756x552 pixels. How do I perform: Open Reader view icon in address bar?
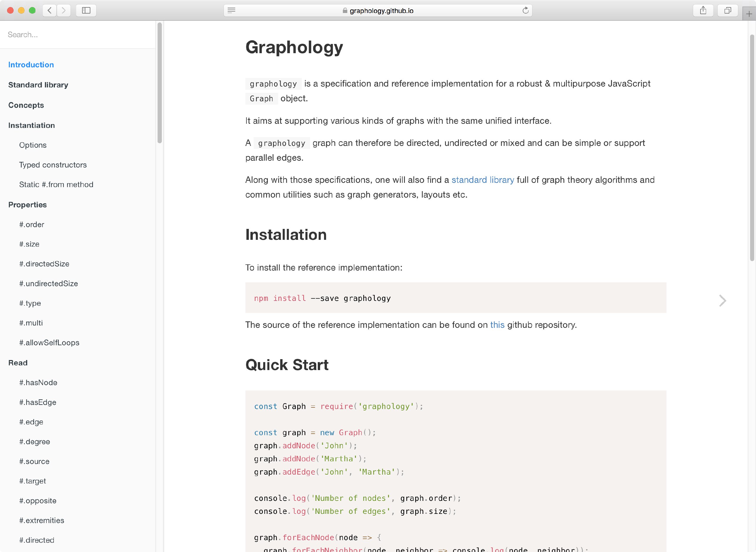coord(232,10)
